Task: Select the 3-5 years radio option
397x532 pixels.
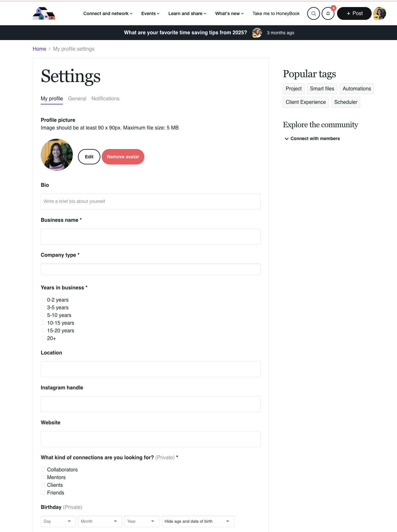Action: [x=43, y=307]
